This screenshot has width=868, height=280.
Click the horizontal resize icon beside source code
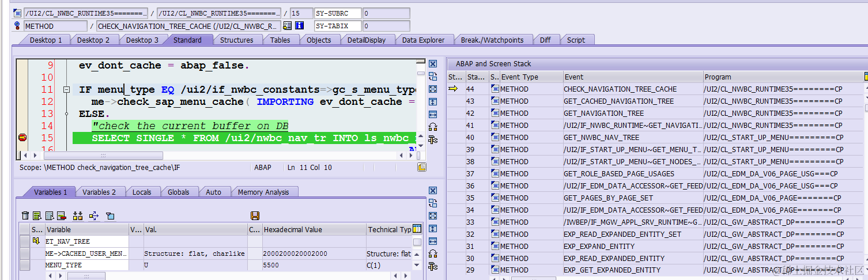[x=433, y=115]
